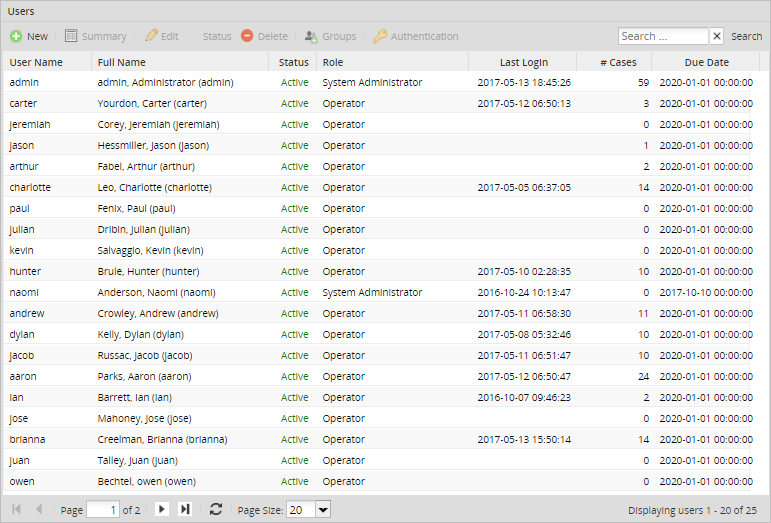Viewport: 771px width, 523px height.
Task: Click the page number input field
Action: click(103, 510)
